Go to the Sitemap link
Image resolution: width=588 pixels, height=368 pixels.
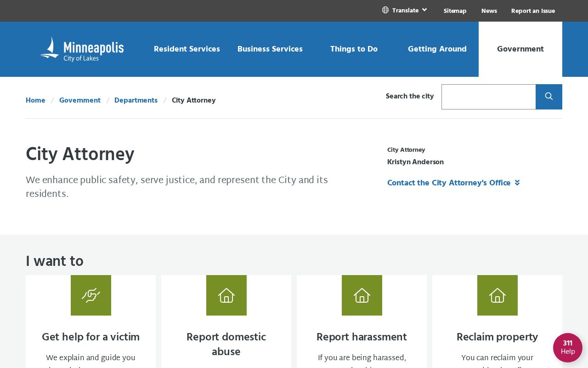pyautogui.click(x=455, y=11)
